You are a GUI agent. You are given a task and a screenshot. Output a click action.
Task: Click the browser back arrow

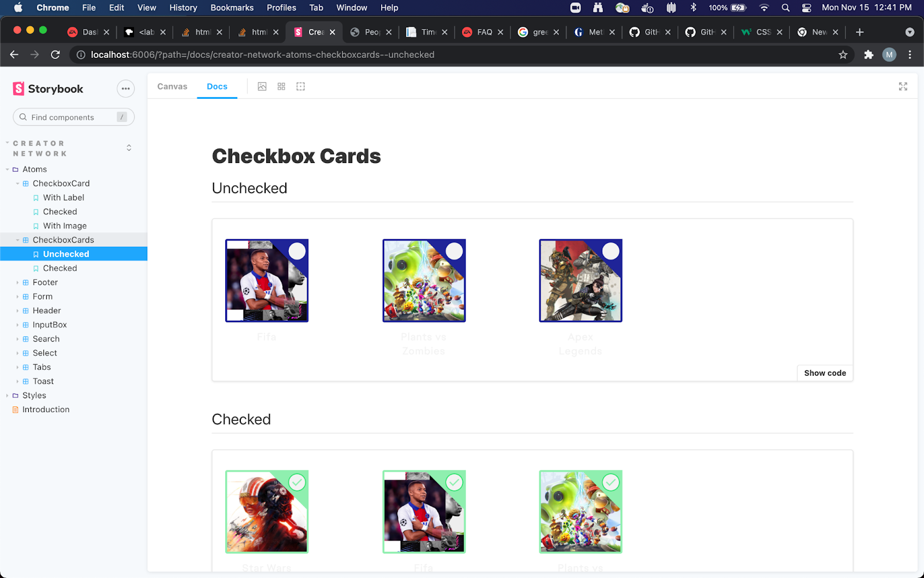[14, 54]
